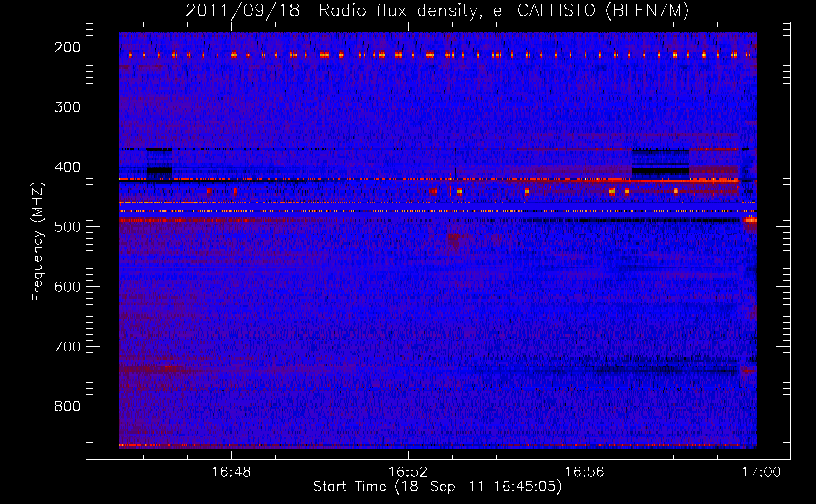Click the 16:52 time tick label

tap(408, 472)
